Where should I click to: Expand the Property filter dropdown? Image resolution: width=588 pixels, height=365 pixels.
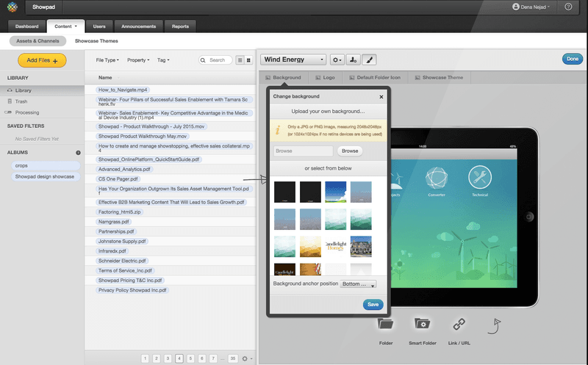138,60
